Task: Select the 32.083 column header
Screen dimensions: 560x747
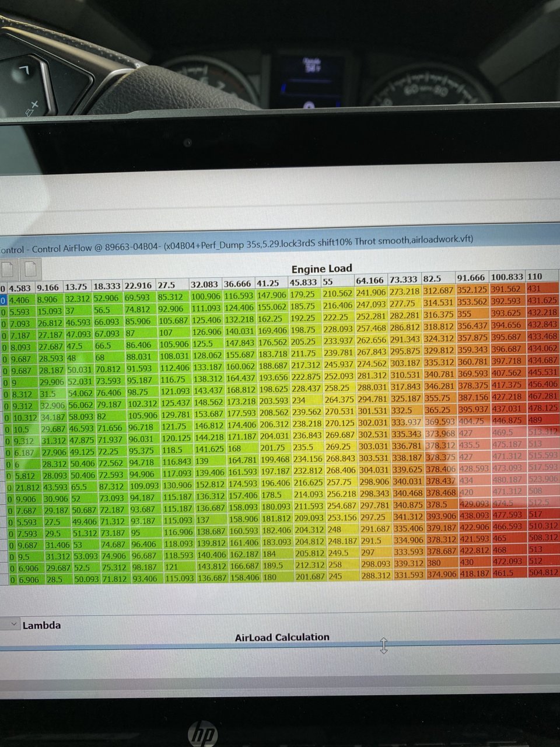Action: pos(205,284)
